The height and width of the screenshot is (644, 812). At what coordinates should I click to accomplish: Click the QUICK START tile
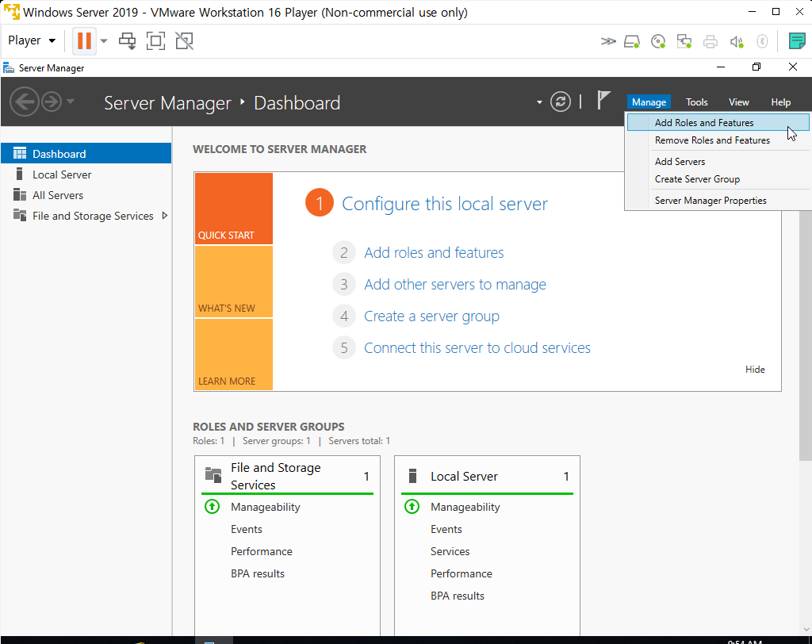click(234, 209)
